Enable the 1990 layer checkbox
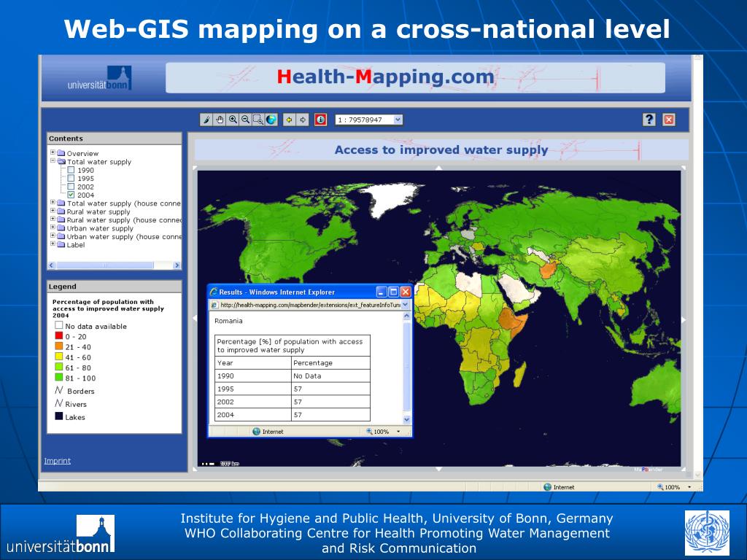The height and width of the screenshot is (560, 747). tap(71, 170)
